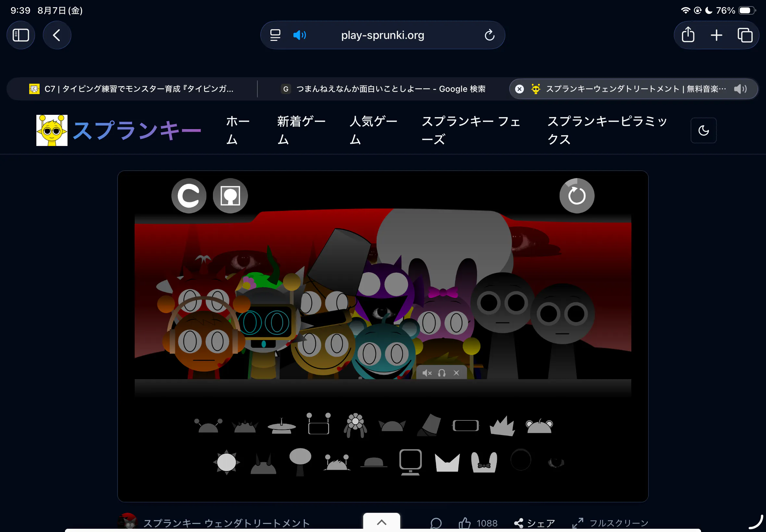766x532 pixels.
Task: Click the スプランキー site logo
Action: tap(119, 130)
